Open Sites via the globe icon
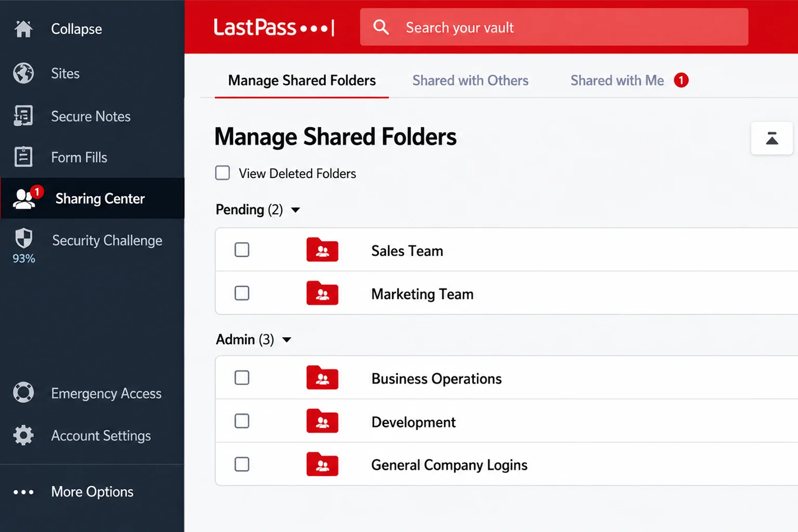Image resolution: width=798 pixels, height=532 pixels. click(23, 73)
